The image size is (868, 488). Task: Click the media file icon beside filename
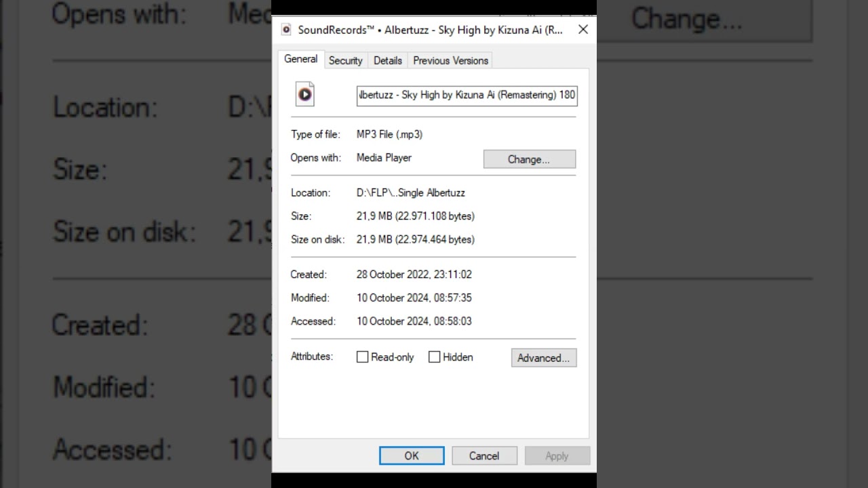(x=305, y=94)
